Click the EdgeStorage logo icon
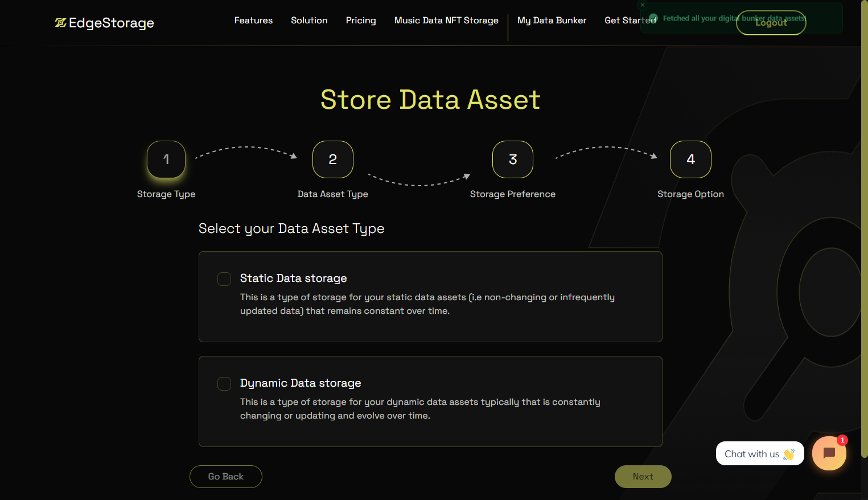868x500 pixels. 60,23
